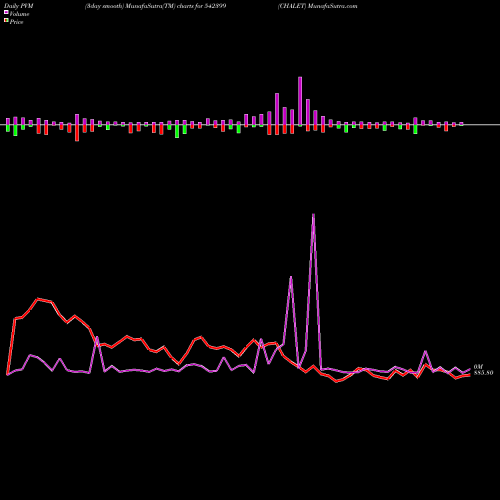The width and height of the screenshot is (500, 500).
Task: Click the Volume legend color swatch
Action: pos(6,12)
